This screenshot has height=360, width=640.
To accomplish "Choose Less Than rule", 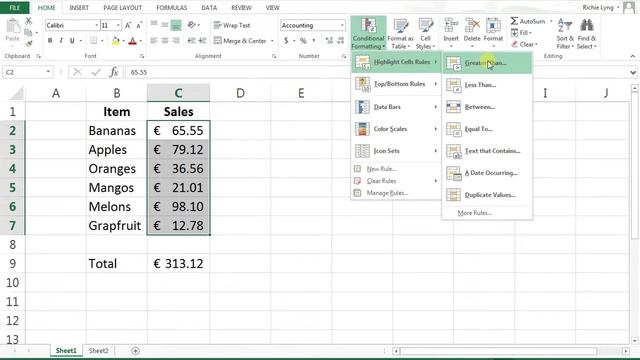I will coord(487,85).
